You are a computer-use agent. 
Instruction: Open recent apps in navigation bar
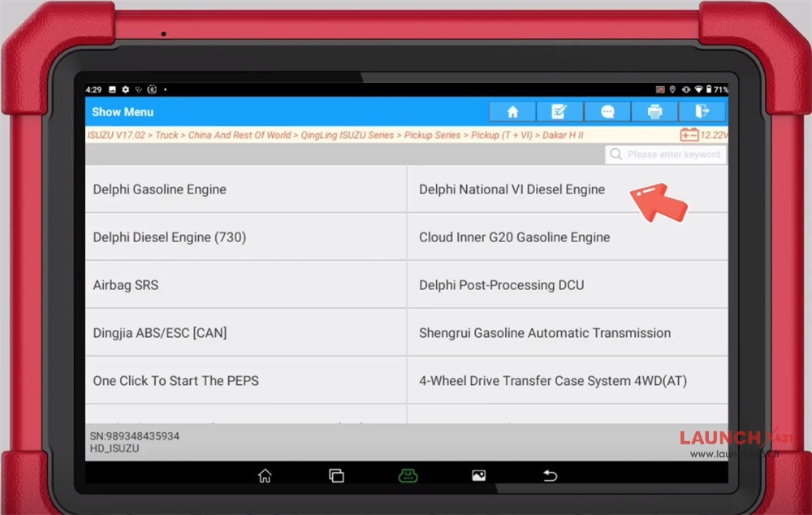tap(336, 476)
